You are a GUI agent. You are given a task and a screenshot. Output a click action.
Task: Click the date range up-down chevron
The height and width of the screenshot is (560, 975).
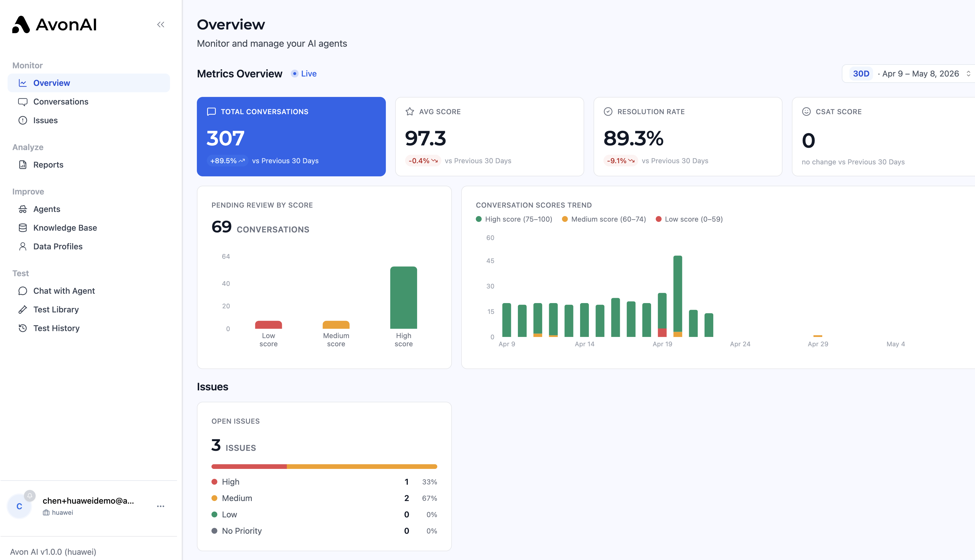[968, 74]
